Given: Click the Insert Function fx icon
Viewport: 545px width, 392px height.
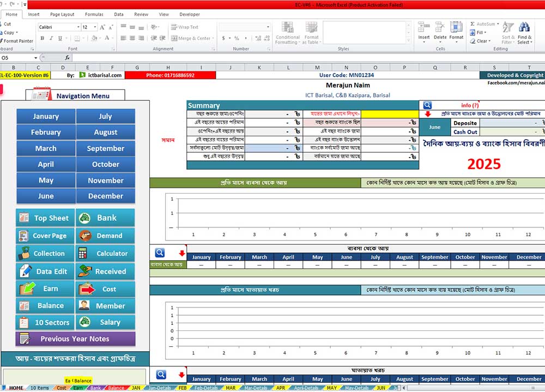Looking at the screenshot, I should tap(68, 58).
